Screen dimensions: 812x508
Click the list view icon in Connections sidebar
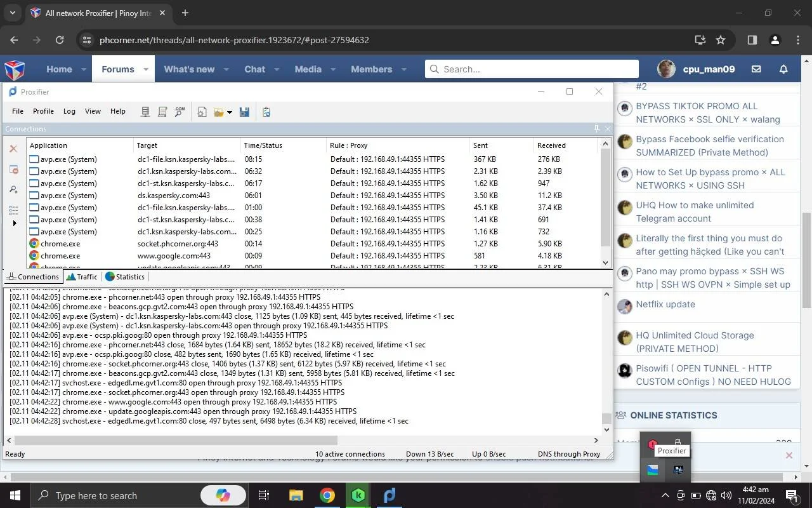(x=13, y=210)
